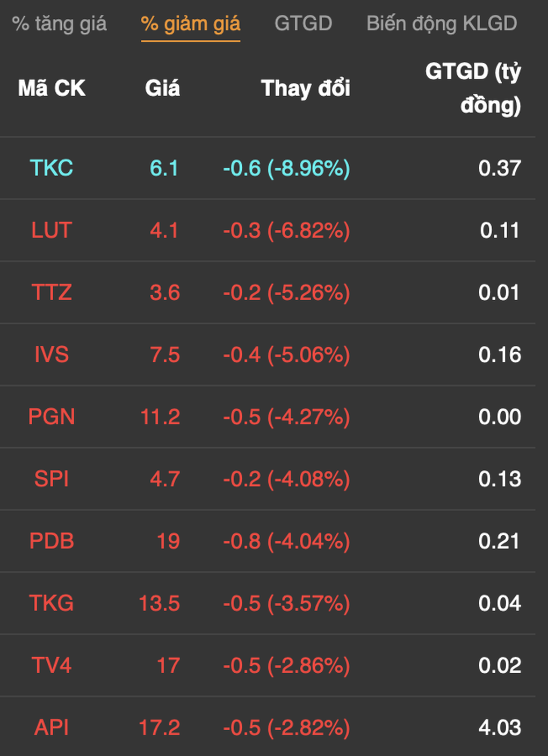Image resolution: width=548 pixels, height=756 pixels.
Task: Sort by the Mã CK column header
Action: tap(52, 88)
